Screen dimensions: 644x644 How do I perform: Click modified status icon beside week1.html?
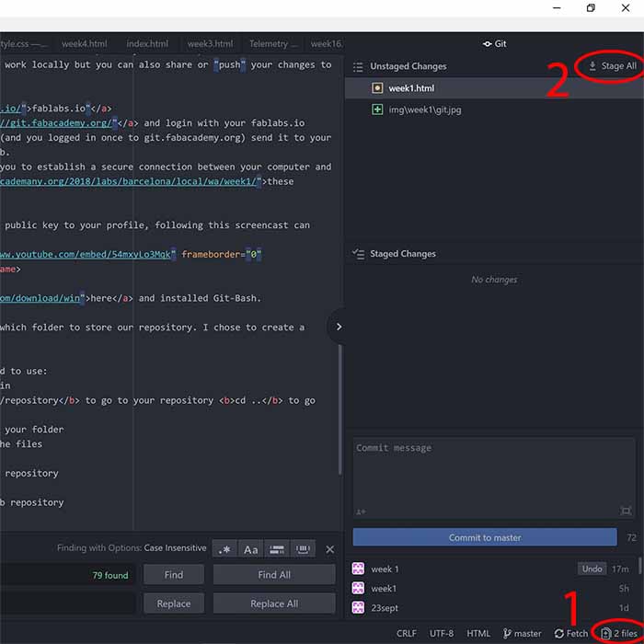pyautogui.click(x=377, y=88)
